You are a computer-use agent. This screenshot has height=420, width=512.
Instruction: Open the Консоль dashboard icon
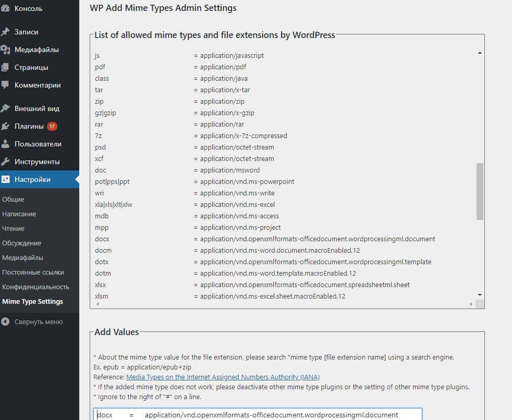pos(7,8)
